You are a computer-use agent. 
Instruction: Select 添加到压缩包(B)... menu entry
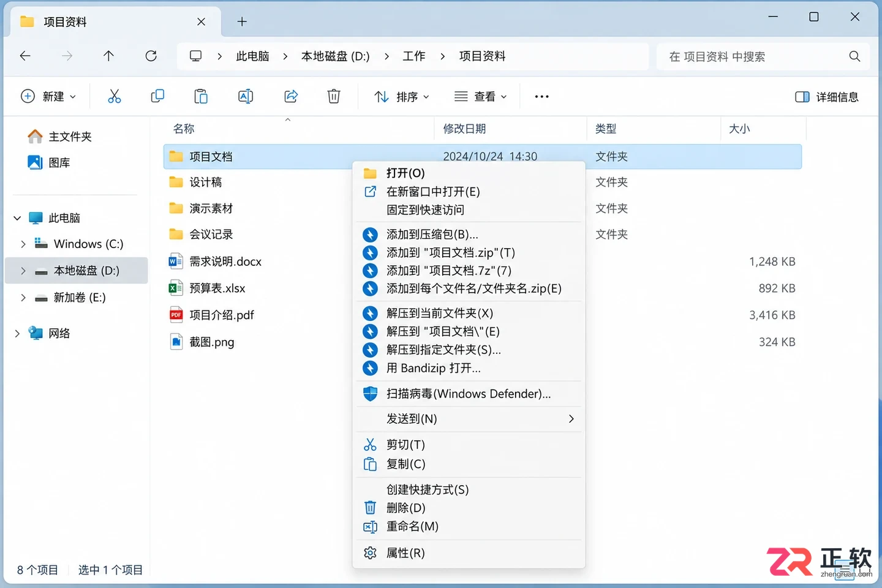tap(469, 235)
